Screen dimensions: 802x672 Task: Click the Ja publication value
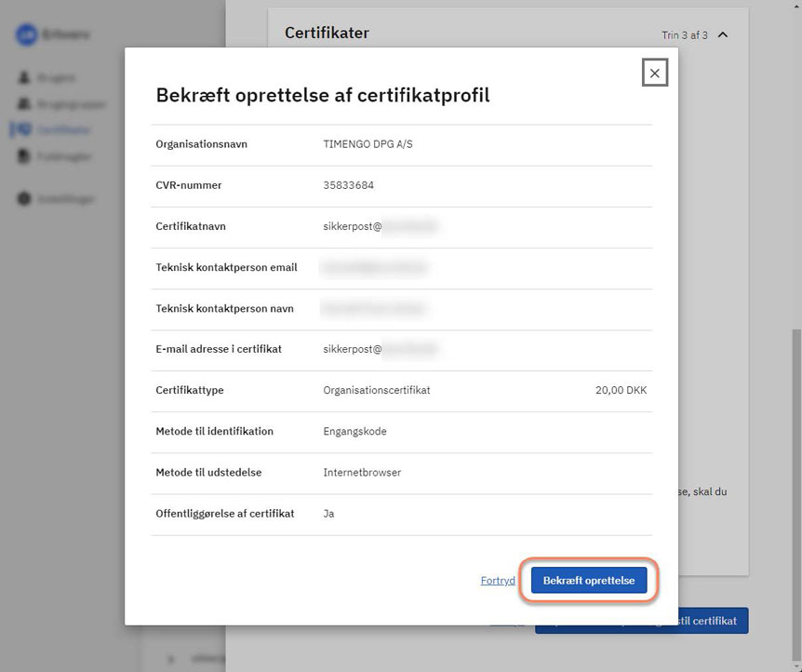coord(328,514)
